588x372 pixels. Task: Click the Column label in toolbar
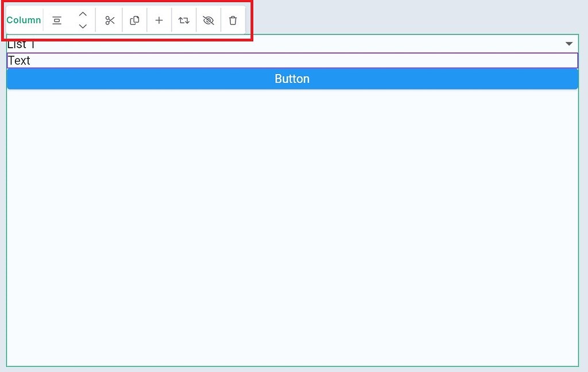tap(24, 20)
